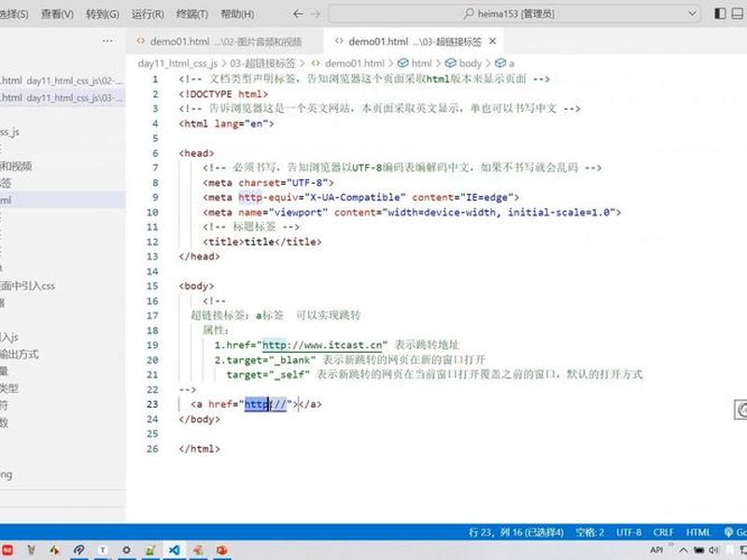Open the PowerPoint icon in taskbar
This screenshot has height=560, width=747.
(222, 551)
